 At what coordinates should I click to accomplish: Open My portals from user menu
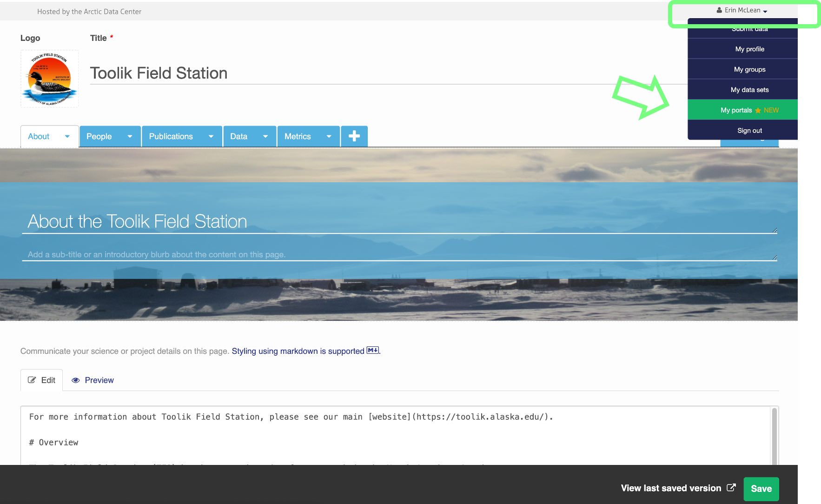742,110
